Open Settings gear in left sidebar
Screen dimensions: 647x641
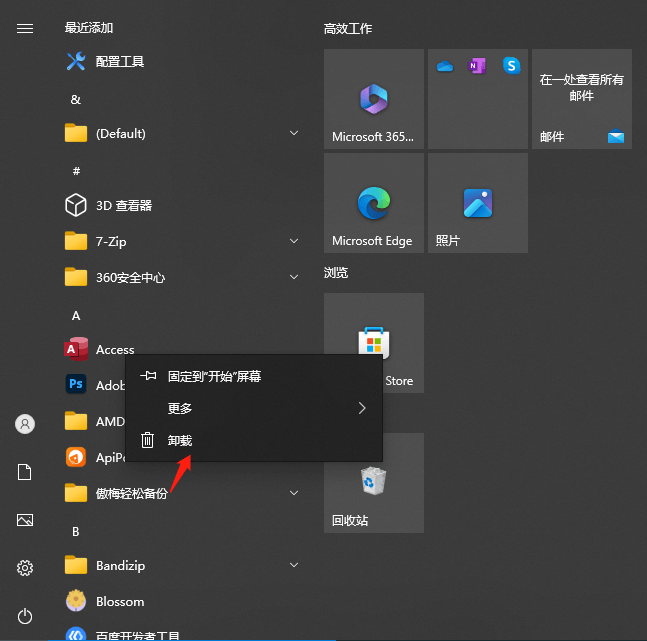point(25,568)
